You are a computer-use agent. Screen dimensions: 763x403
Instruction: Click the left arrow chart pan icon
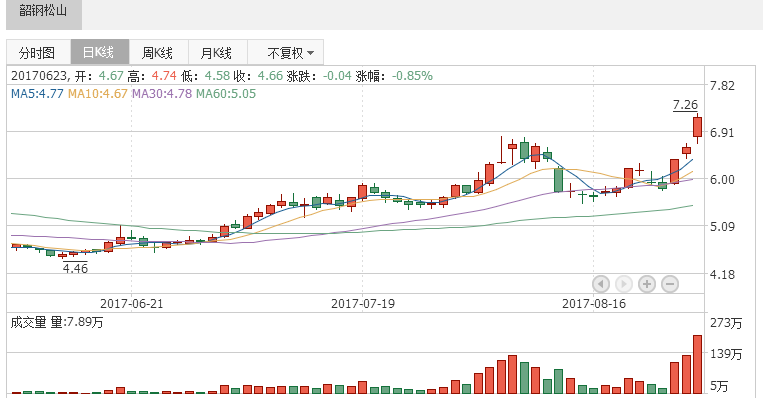click(x=601, y=283)
